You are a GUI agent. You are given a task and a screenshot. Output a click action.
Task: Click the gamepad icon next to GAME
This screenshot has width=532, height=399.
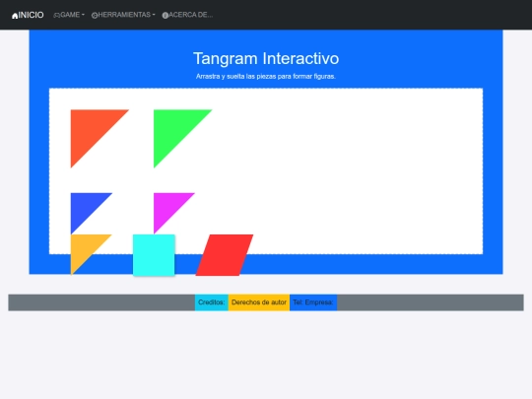click(x=57, y=15)
